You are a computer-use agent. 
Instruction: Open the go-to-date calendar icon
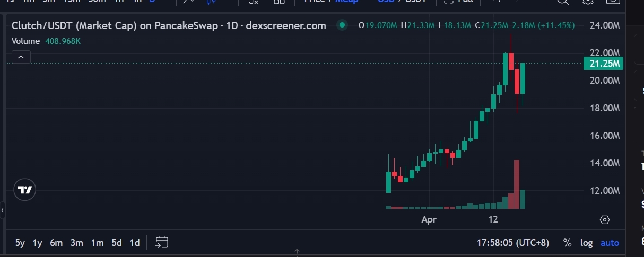coord(162,243)
